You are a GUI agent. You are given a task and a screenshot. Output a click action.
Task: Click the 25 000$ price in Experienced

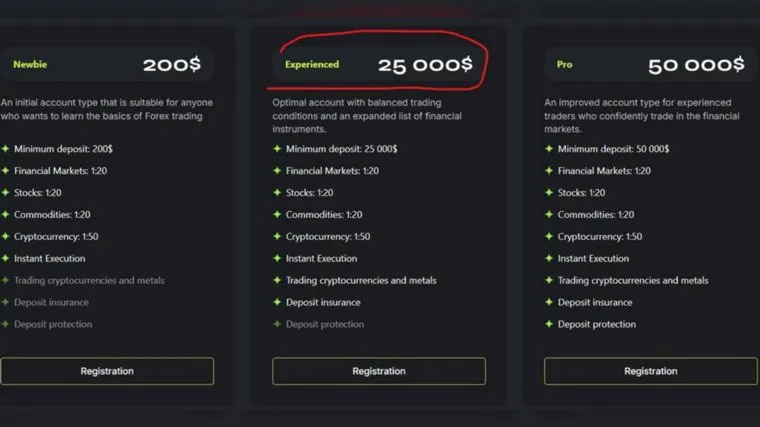pos(425,65)
